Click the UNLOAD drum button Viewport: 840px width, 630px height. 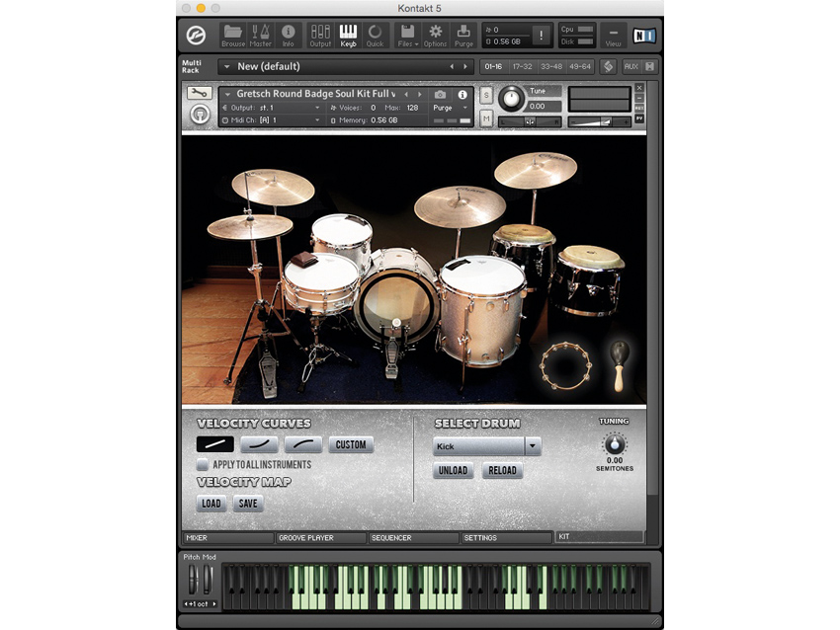454,470
